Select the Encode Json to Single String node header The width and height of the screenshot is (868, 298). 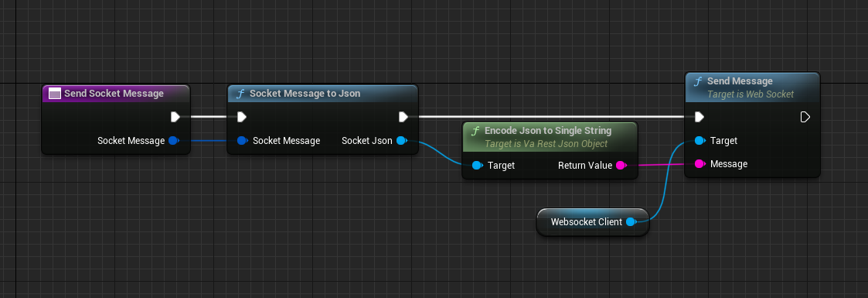click(550, 137)
